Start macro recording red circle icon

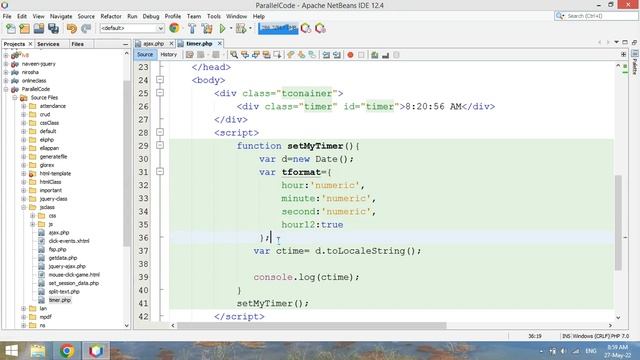pos(350,55)
